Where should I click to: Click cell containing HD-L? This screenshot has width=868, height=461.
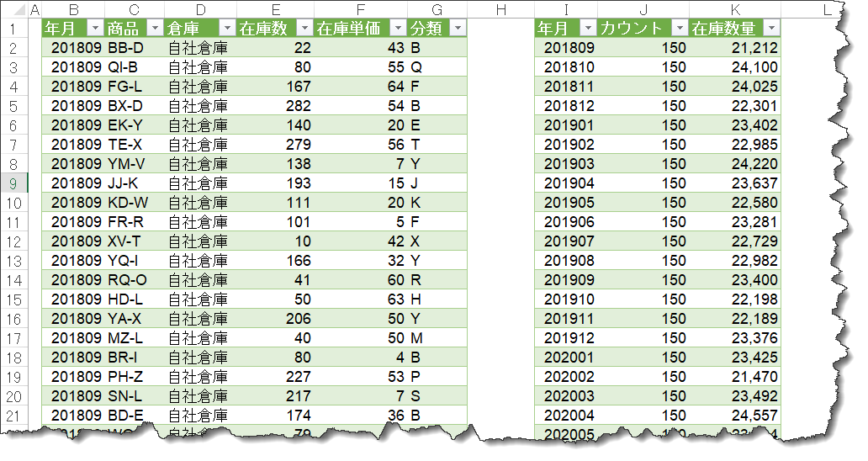(134, 299)
